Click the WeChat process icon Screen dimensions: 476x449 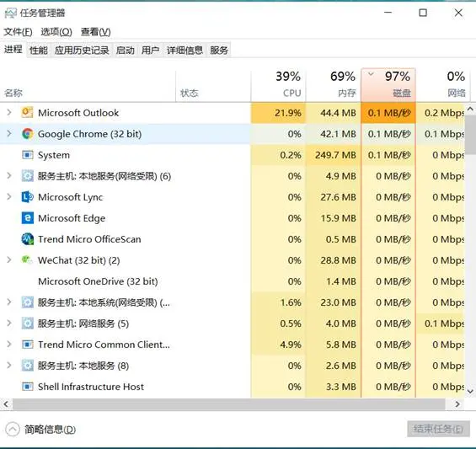tap(27, 259)
